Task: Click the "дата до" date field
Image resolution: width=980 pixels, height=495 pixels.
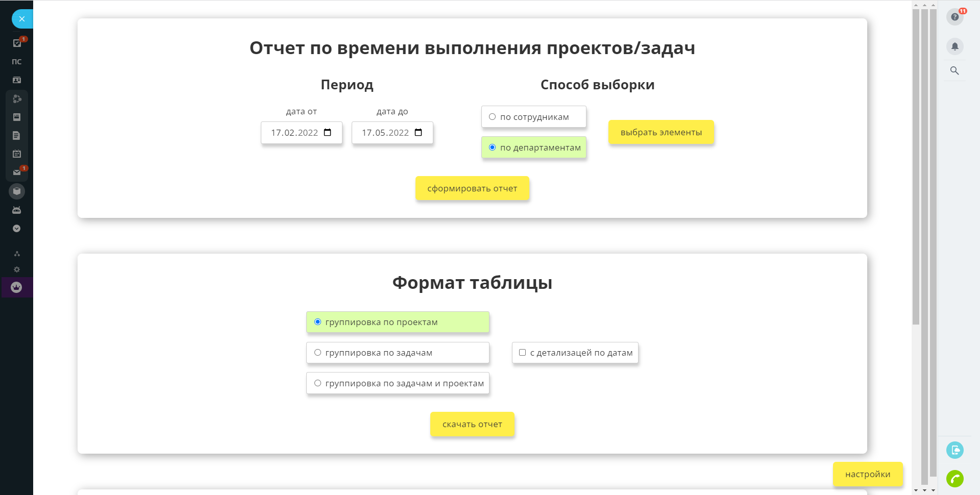Action: tap(393, 133)
